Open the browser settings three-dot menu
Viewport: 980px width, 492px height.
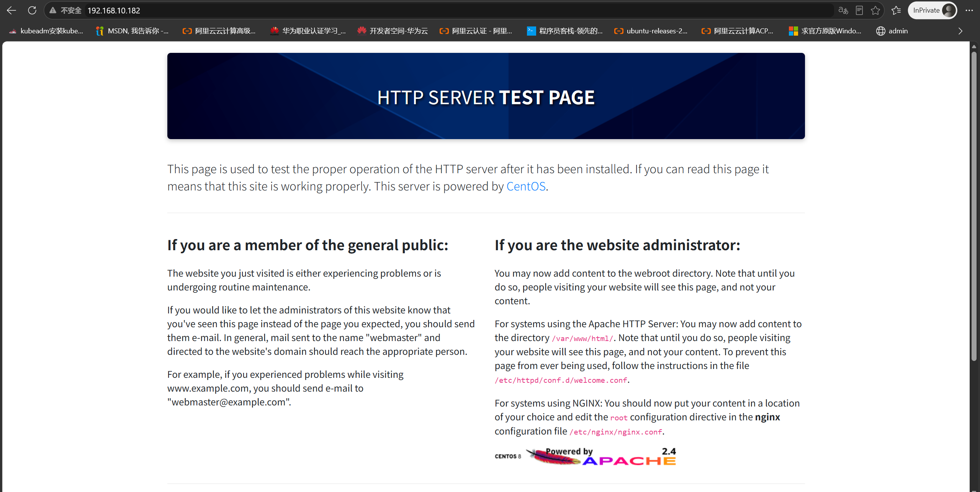point(969,10)
